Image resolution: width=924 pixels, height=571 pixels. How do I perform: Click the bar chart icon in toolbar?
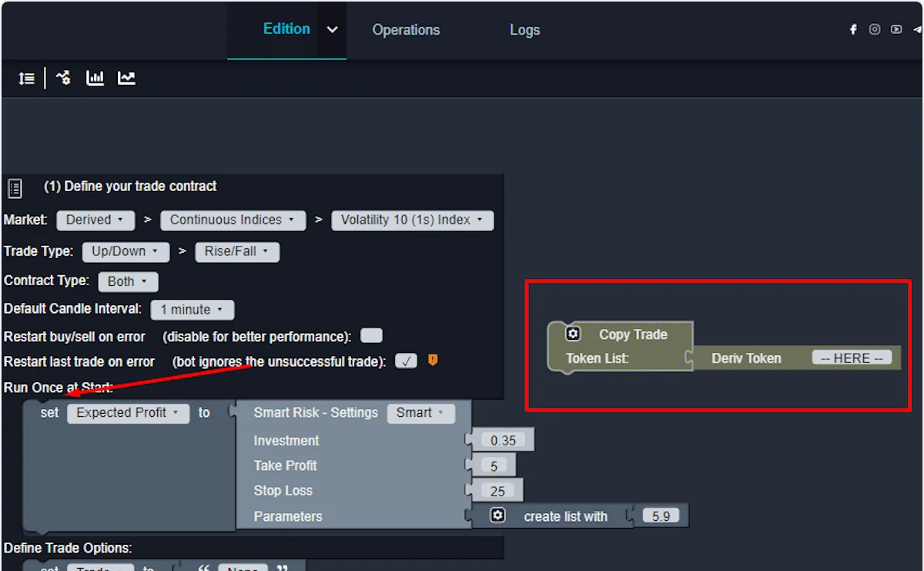[x=95, y=78]
